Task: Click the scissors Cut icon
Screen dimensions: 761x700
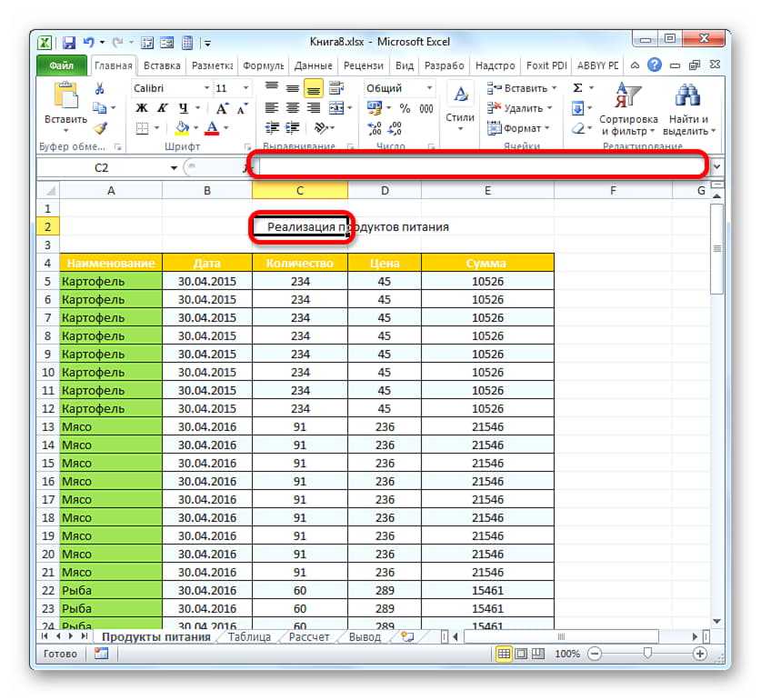Action: [100, 89]
